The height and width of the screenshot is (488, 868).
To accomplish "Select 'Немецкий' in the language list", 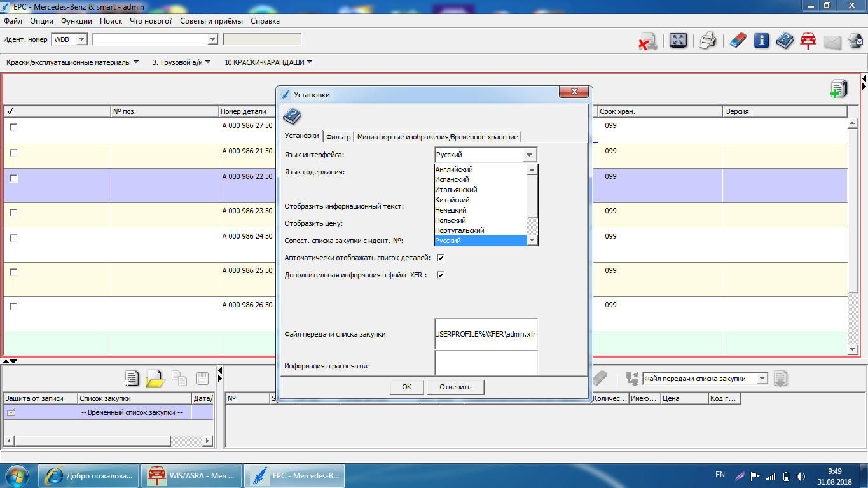I will coord(451,210).
